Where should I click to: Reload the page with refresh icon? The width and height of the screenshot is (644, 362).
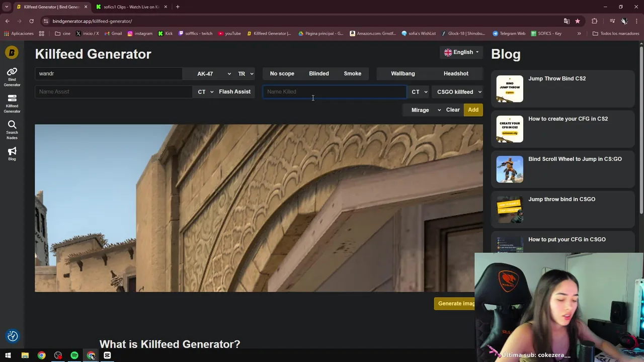31,21
